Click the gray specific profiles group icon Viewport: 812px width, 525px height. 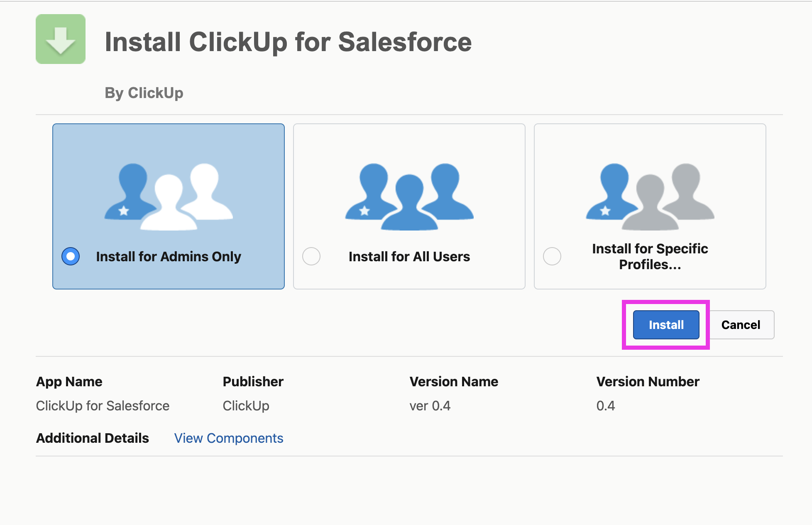[x=650, y=196]
